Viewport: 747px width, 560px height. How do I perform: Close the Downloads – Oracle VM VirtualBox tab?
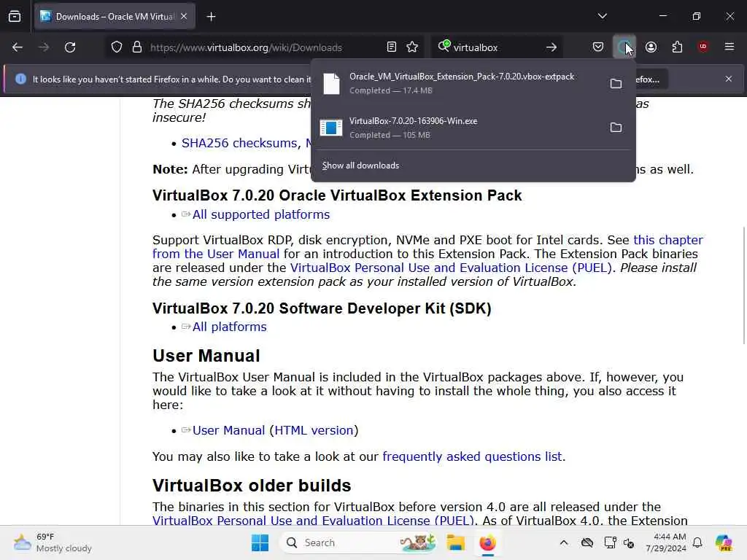click(184, 16)
